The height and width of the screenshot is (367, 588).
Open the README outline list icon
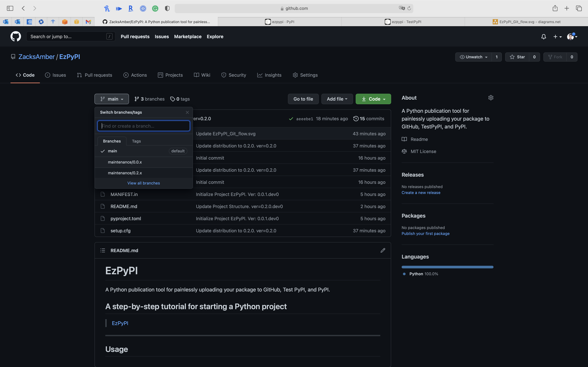103,250
